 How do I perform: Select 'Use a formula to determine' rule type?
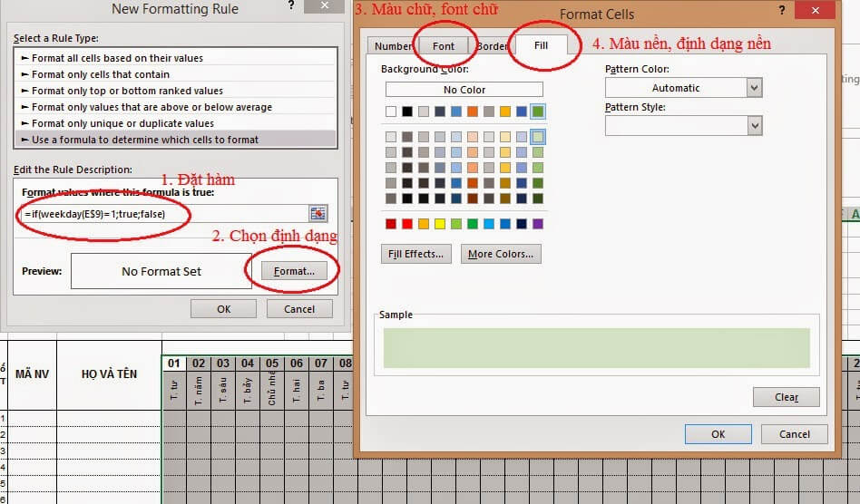click(145, 140)
